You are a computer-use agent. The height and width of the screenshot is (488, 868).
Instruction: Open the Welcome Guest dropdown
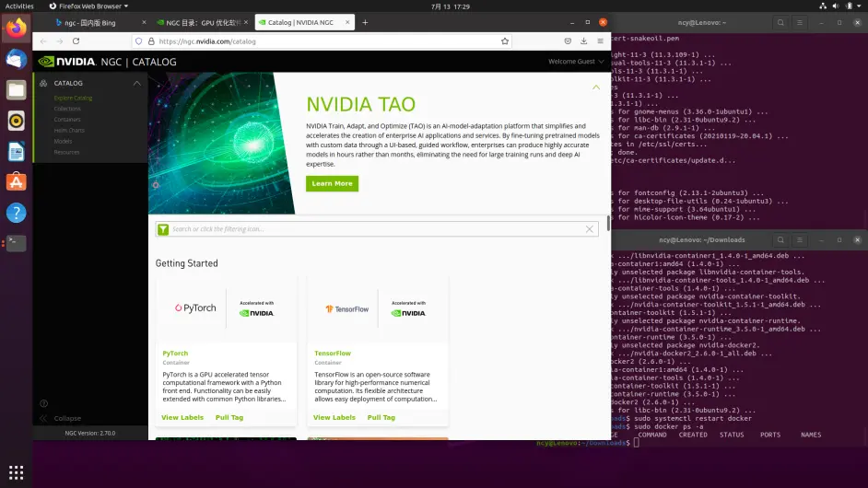[576, 62]
